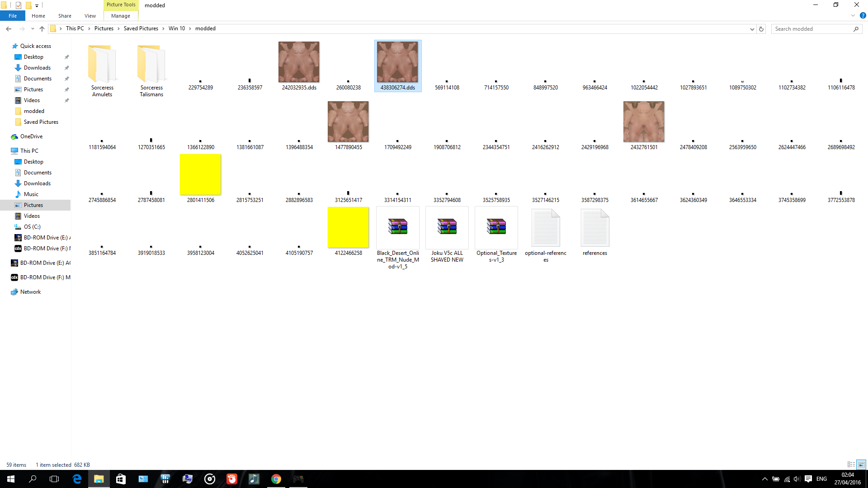Screen dimensions: 868x488
Task: Expand the ribbon with chevron
Action: 853,15
